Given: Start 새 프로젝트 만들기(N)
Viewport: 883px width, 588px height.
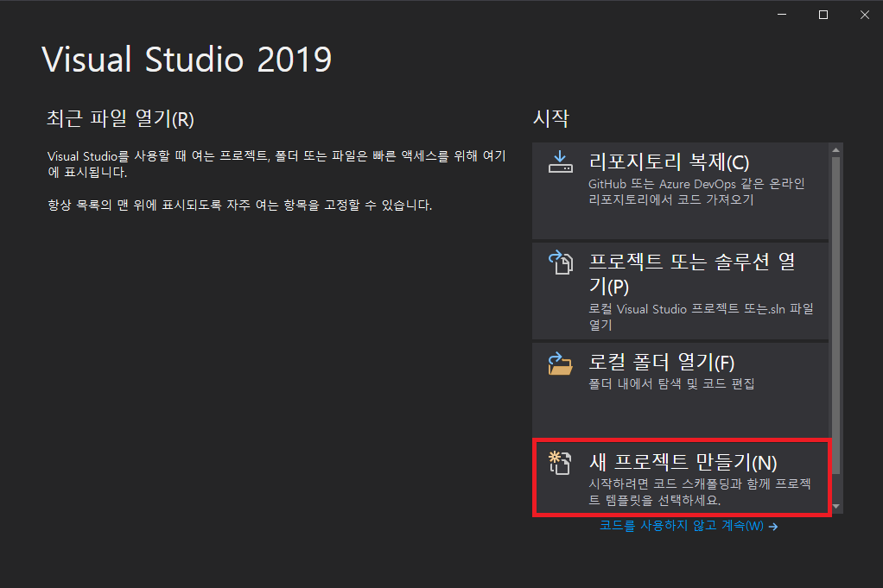Looking at the screenshot, I should pos(682,477).
